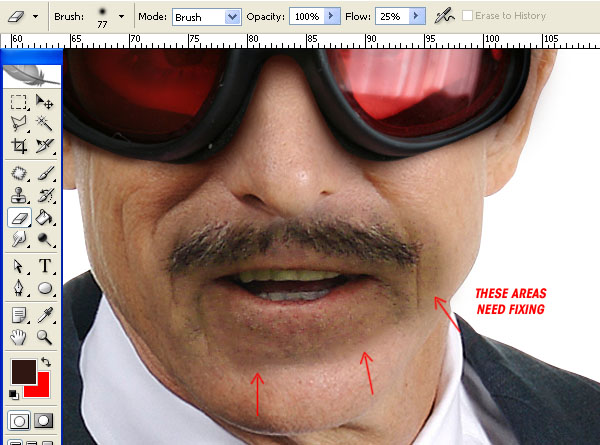Open the Flow slider arrow
Viewport: 600px width, 445px height.
click(x=417, y=16)
